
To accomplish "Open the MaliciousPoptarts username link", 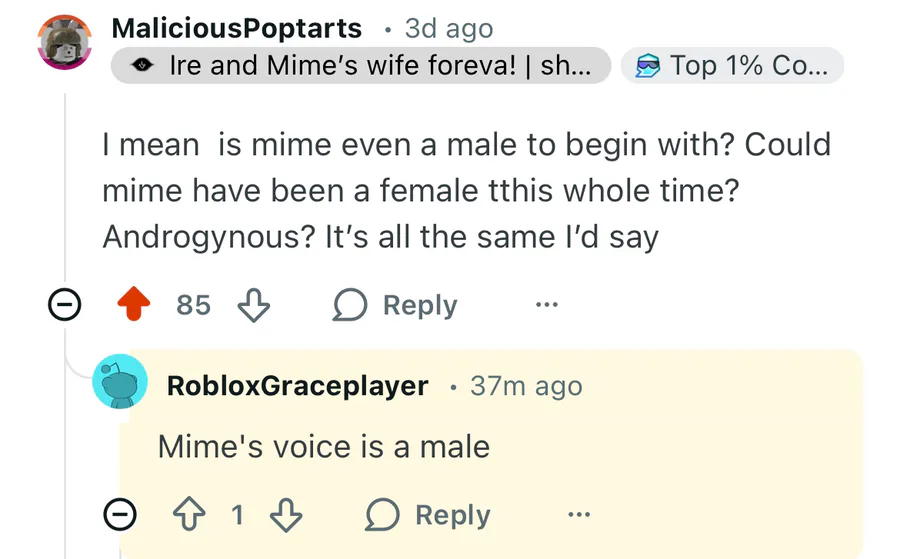I will point(237,28).
